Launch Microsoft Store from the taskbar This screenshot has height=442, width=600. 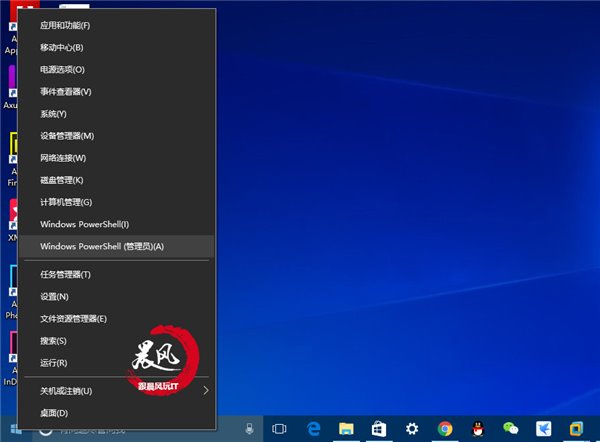(x=379, y=429)
